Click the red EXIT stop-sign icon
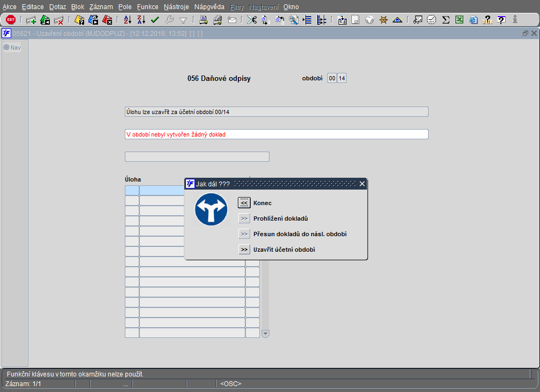This screenshot has width=540, height=392. 11,20
